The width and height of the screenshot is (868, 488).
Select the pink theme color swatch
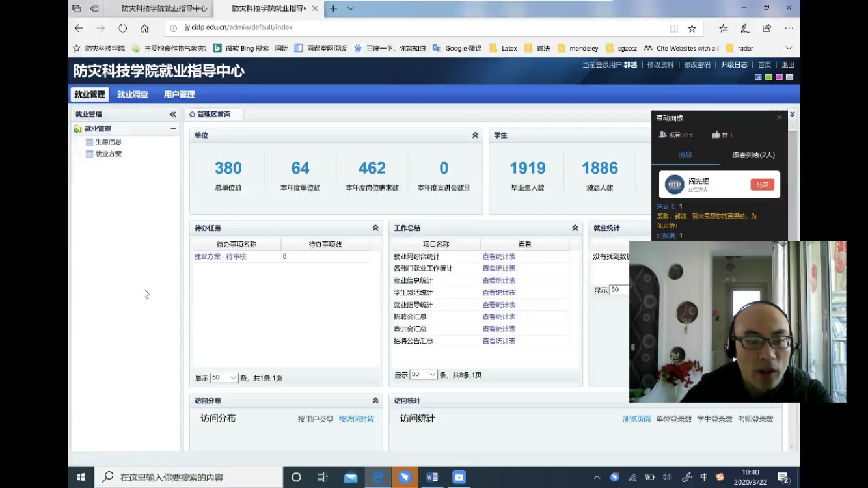click(x=779, y=77)
